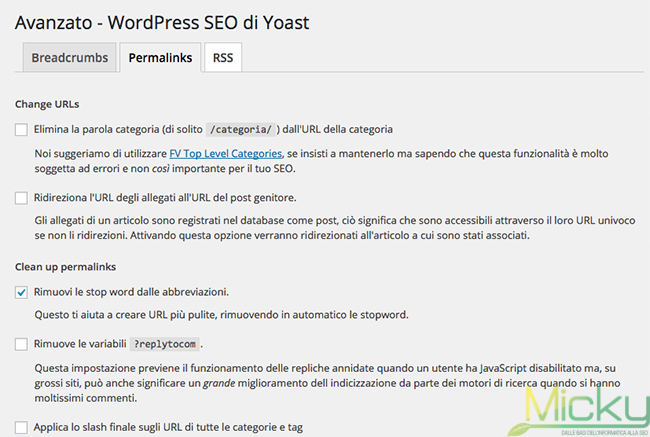Click the paragraph starting 'Gli allegati di un articolo'
Viewport: 650px width, 437px height.
tap(335, 228)
